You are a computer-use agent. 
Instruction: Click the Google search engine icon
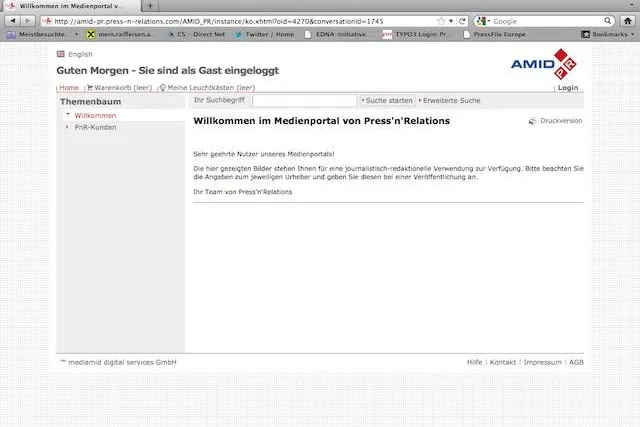(x=482, y=21)
